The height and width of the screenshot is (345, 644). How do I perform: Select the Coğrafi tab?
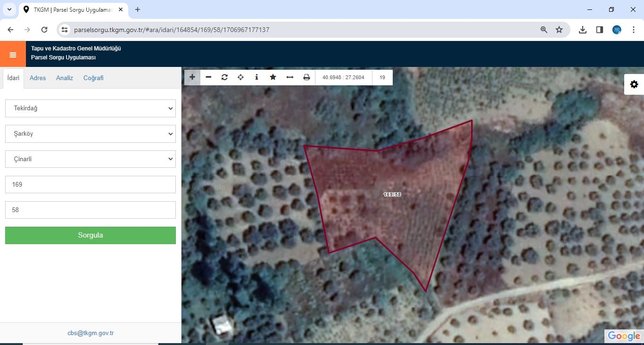[x=93, y=78]
